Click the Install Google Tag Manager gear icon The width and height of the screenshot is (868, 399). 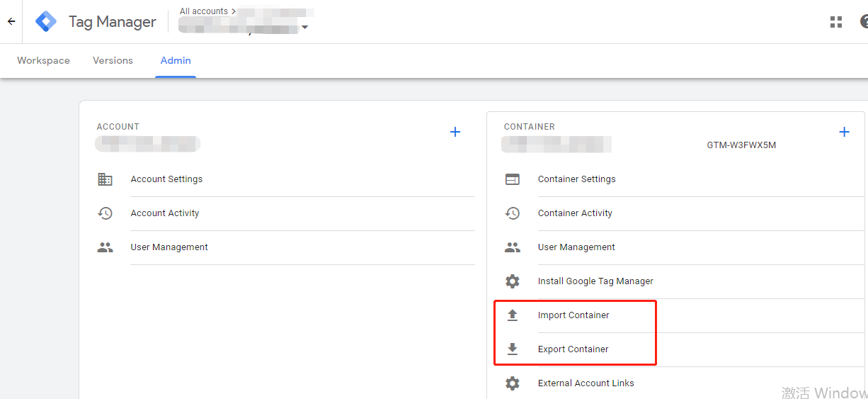click(x=512, y=281)
